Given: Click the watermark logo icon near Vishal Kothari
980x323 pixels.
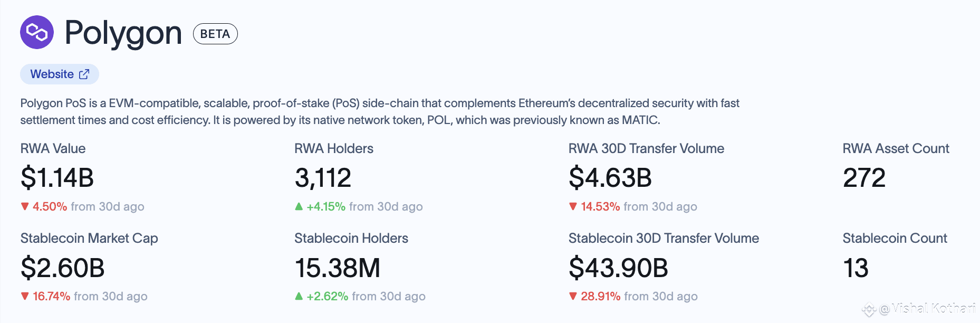Looking at the screenshot, I should (x=868, y=309).
